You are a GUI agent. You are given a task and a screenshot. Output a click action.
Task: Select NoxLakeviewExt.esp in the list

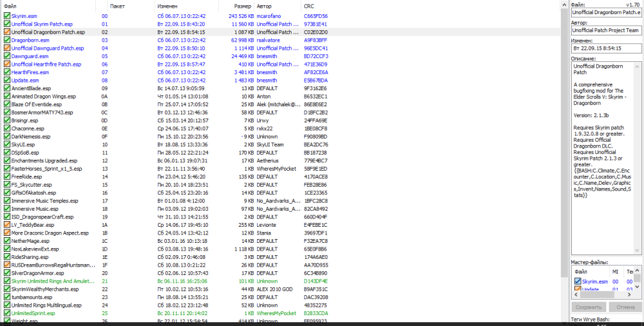pos(35,249)
